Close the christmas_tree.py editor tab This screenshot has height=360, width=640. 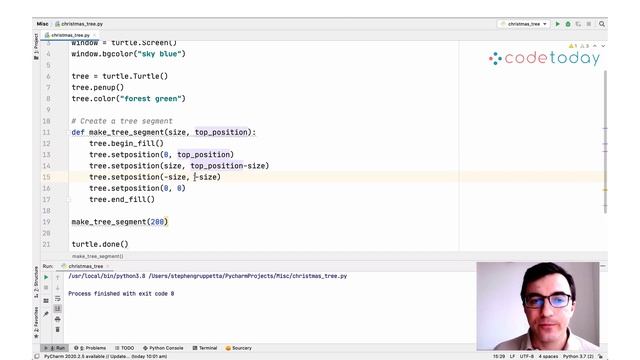point(94,36)
